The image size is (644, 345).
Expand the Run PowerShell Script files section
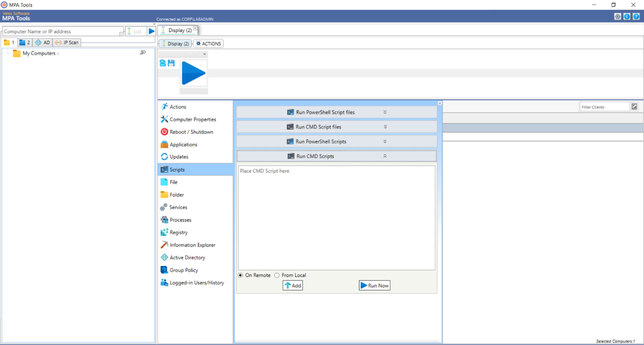(336, 112)
